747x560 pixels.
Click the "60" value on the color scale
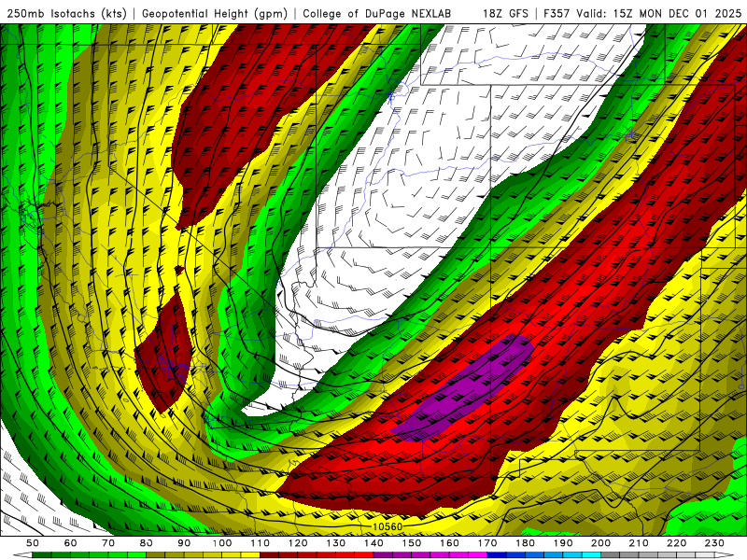tap(71, 543)
